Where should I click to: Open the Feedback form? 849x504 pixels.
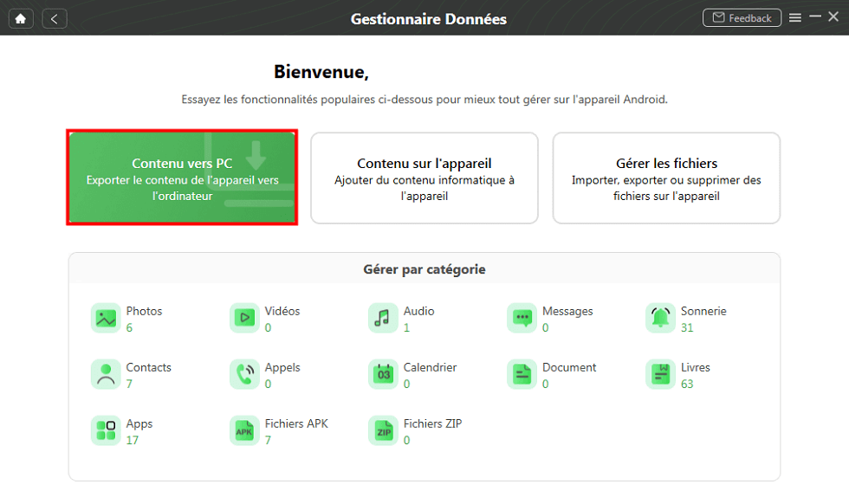pyautogui.click(x=742, y=18)
